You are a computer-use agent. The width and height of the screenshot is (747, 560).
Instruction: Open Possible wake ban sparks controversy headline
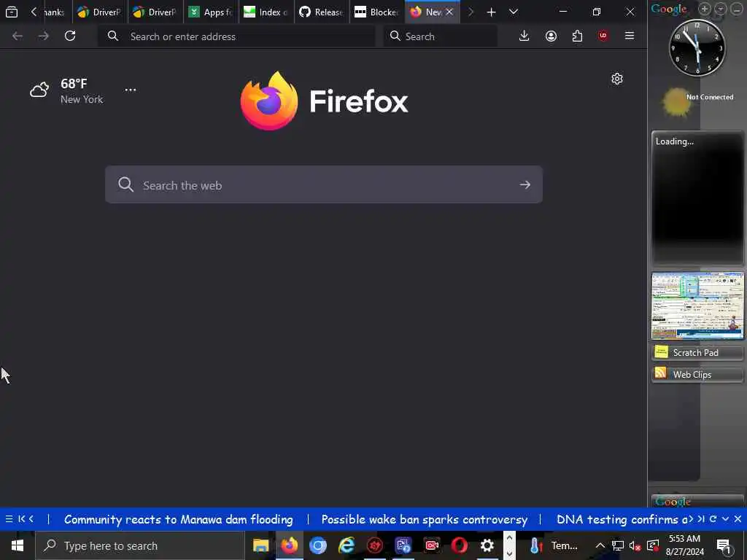tap(424, 519)
